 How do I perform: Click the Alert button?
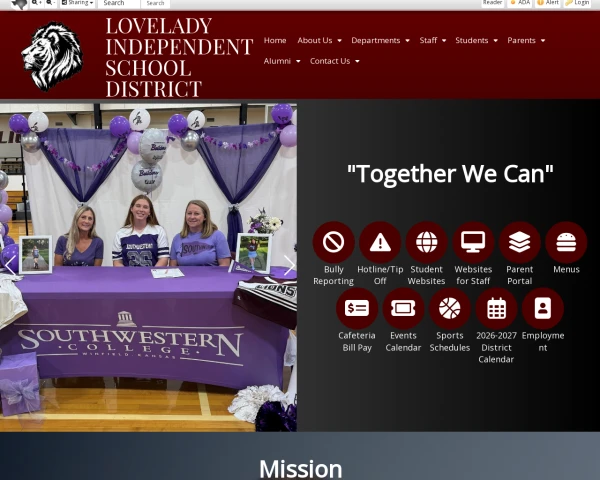pyautogui.click(x=548, y=3)
